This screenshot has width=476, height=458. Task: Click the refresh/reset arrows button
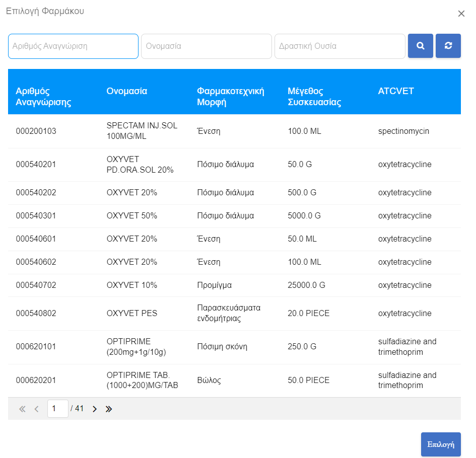(x=448, y=46)
